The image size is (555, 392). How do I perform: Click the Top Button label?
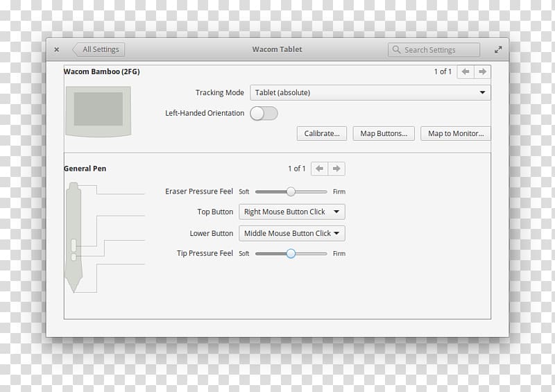215,212
